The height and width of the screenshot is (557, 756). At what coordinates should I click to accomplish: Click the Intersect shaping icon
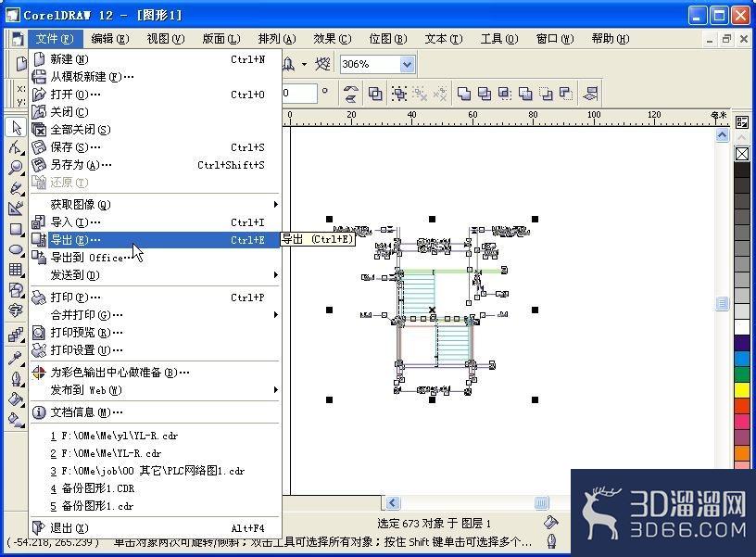point(504,93)
